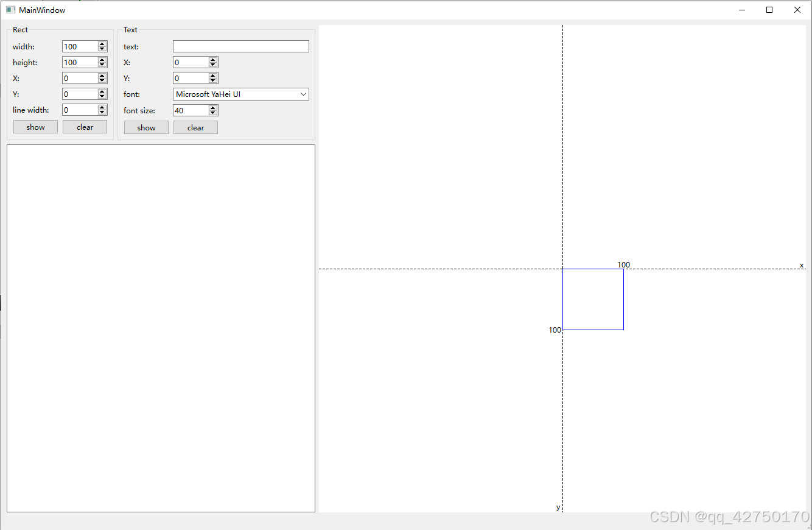The image size is (812, 530).
Task: Click the X input in the Text group
Action: [x=189, y=62]
